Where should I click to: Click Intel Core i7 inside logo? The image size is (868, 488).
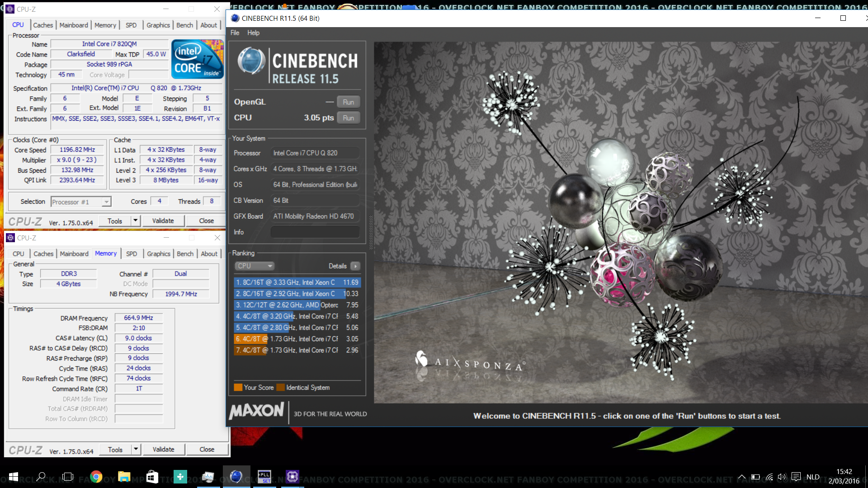(x=197, y=59)
